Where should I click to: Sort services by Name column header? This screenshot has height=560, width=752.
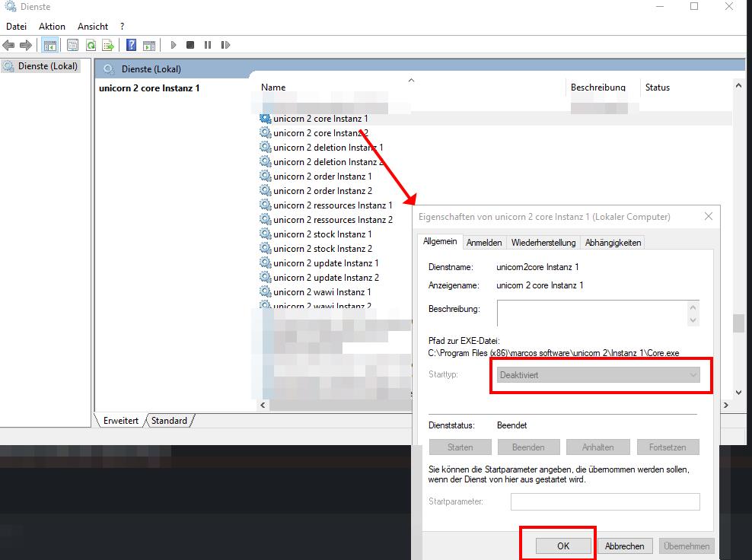pos(273,87)
